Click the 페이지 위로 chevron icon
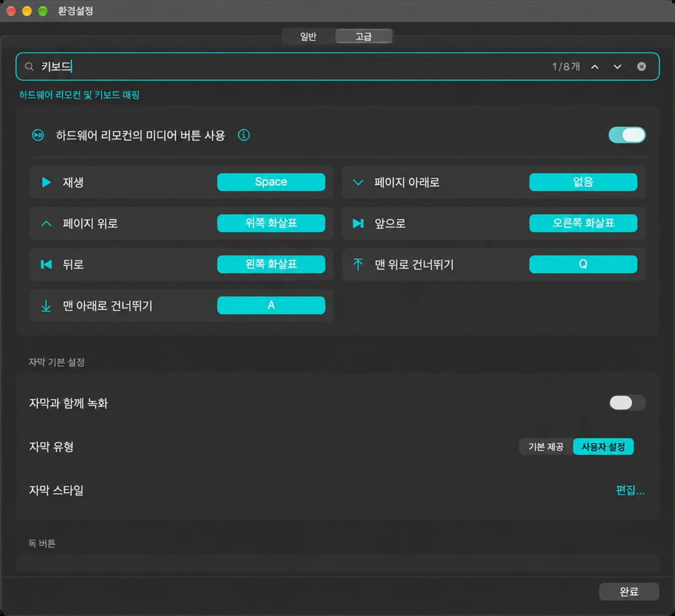Image resolution: width=675 pixels, height=616 pixels. coord(46,224)
